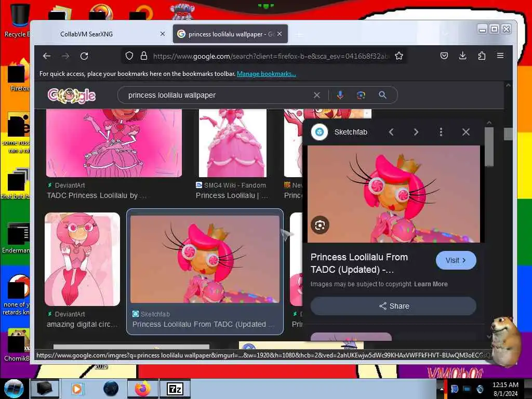Close the princess loolilalu wallpaper tab
The width and height of the screenshot is (532, 399).
click(280, 34)
